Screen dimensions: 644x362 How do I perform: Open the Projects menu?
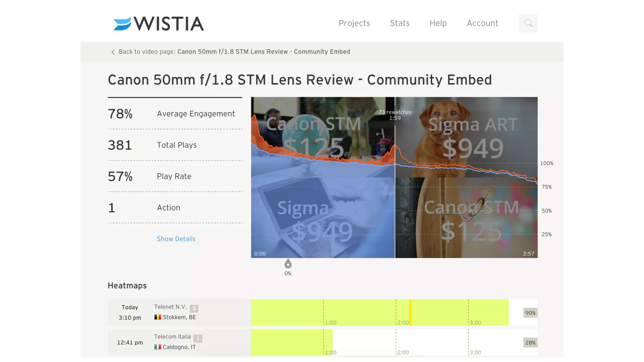354,23
